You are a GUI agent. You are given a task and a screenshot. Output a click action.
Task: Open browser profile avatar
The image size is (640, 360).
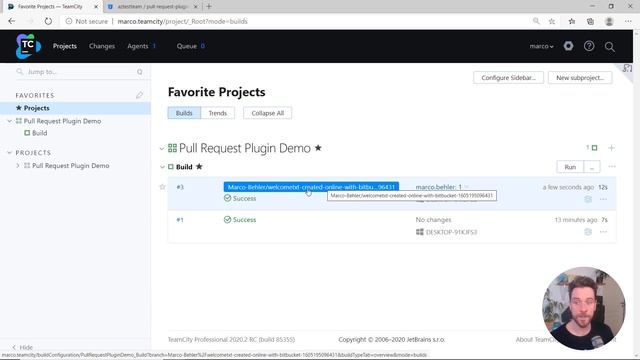click(609, 21)
